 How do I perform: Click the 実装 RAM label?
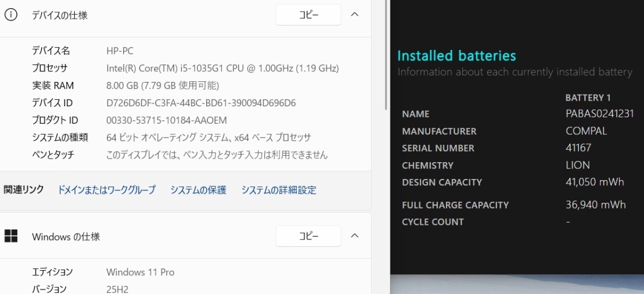click(53, 85)
